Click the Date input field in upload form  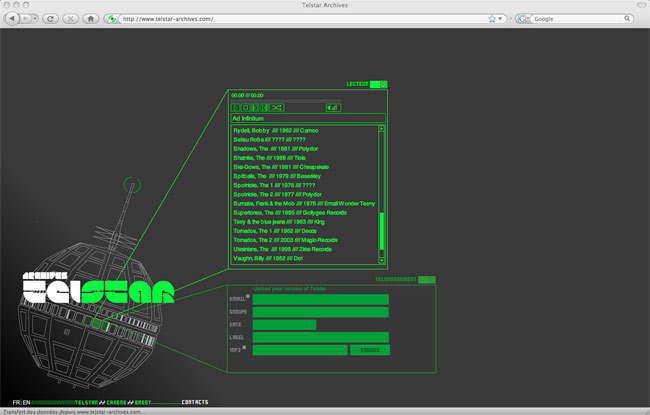pyautogui.click(x=284, y=325)
